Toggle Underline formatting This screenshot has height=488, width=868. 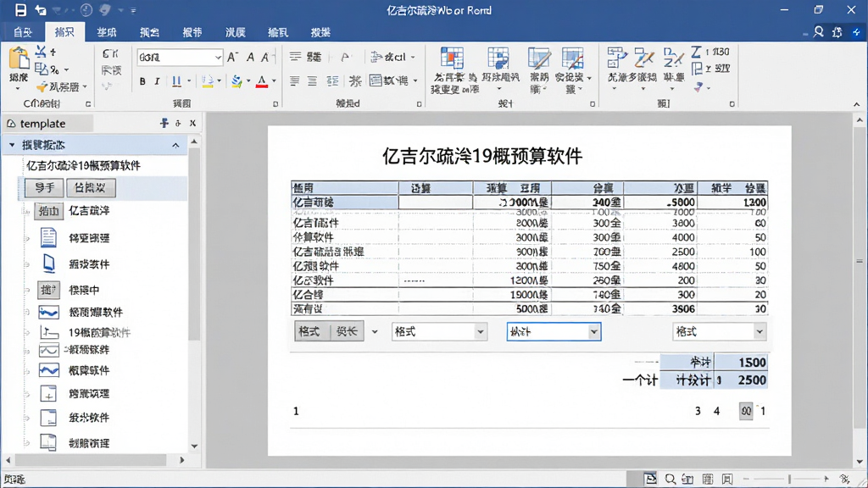pos(176,81)
